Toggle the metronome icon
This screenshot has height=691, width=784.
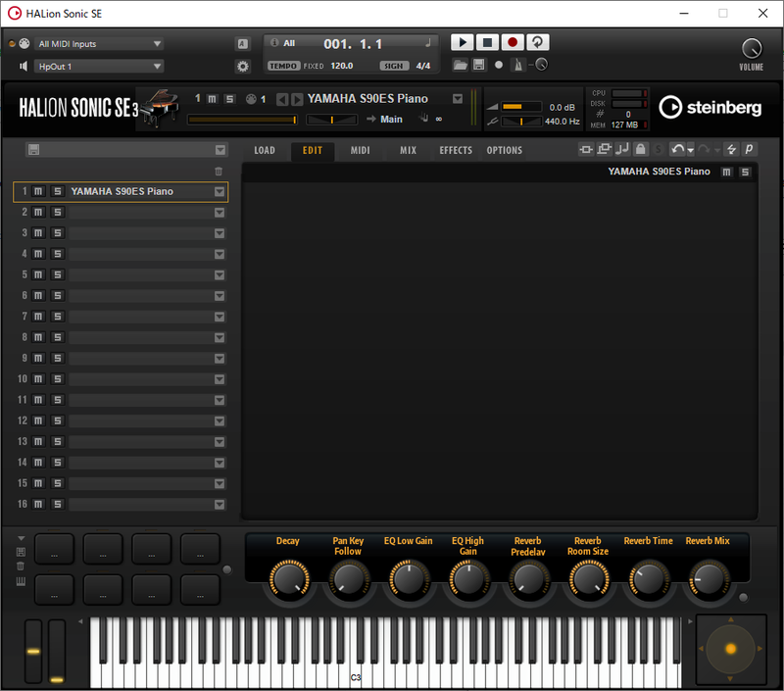pos(518,65)
